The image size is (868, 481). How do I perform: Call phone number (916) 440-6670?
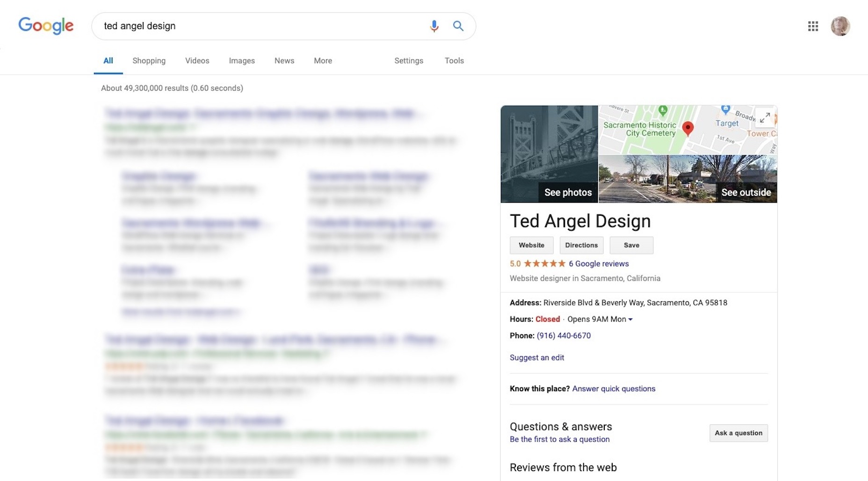[x=564, y=335]
